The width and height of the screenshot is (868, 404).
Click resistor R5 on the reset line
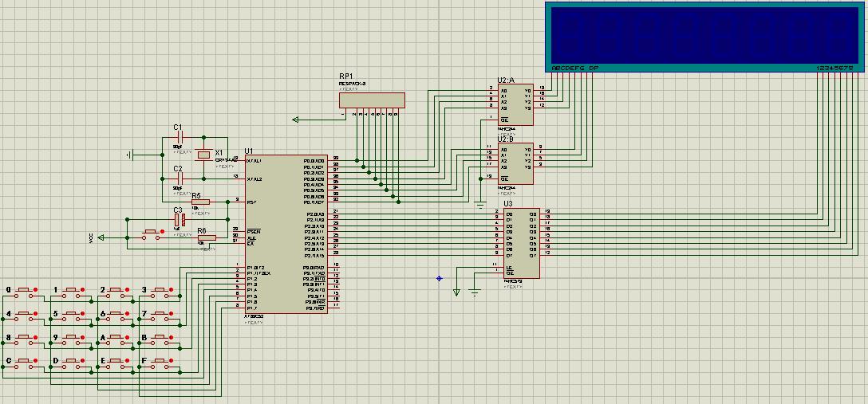coord(200,202)
